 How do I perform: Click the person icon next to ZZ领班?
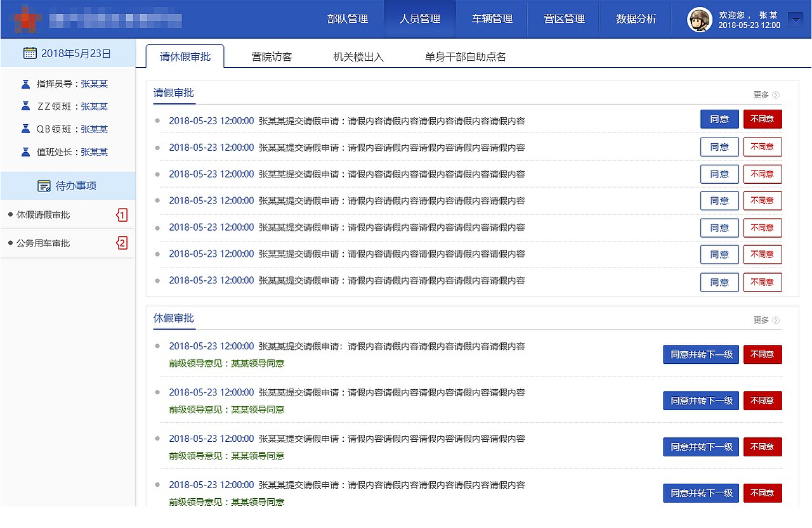coord(25,106)
